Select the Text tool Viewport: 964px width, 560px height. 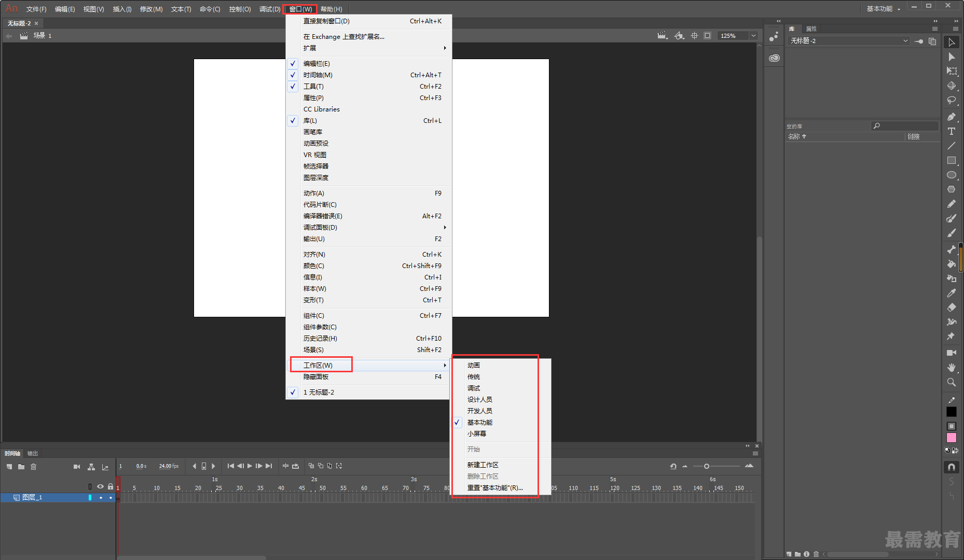pyautogui.click(x=952, y=132)
